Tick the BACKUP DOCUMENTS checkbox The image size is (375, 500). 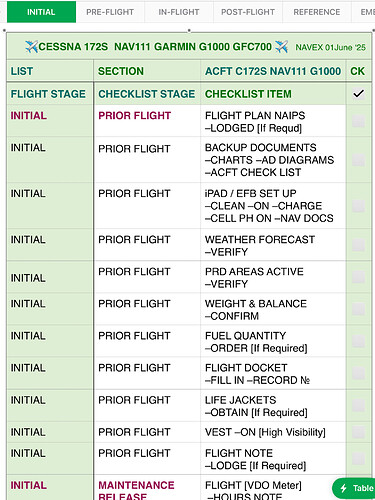358,160
